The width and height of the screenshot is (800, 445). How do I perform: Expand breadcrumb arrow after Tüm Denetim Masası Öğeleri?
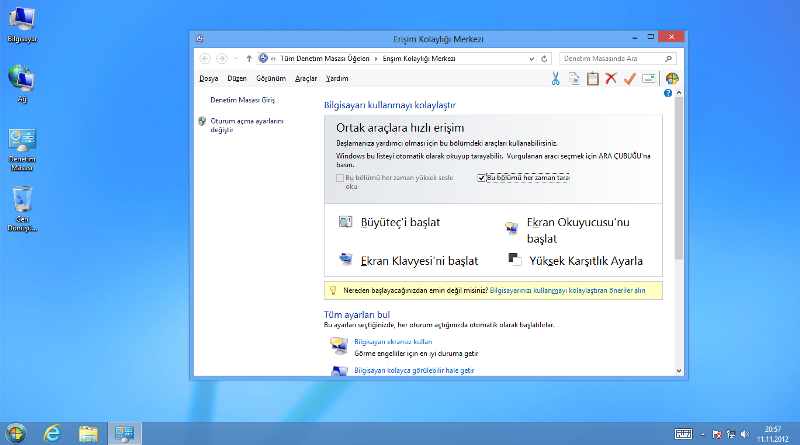(x=376, y=59)
